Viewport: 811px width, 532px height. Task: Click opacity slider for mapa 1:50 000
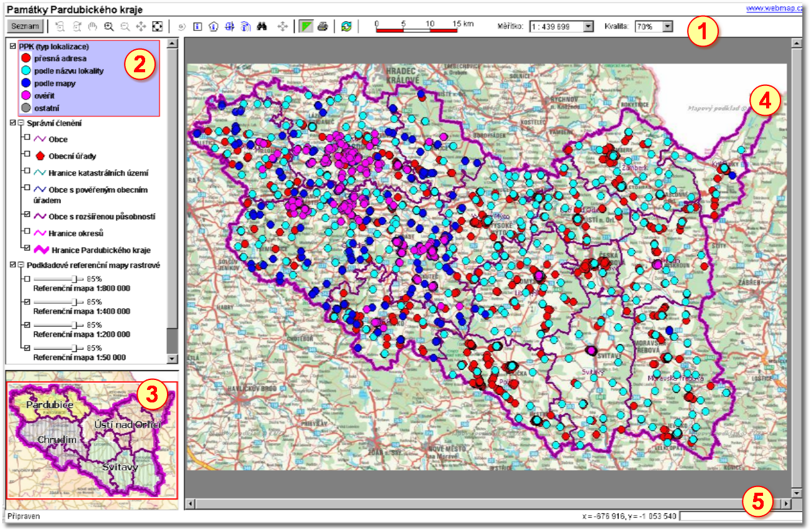pyautogui.click(x=58, y=348)
